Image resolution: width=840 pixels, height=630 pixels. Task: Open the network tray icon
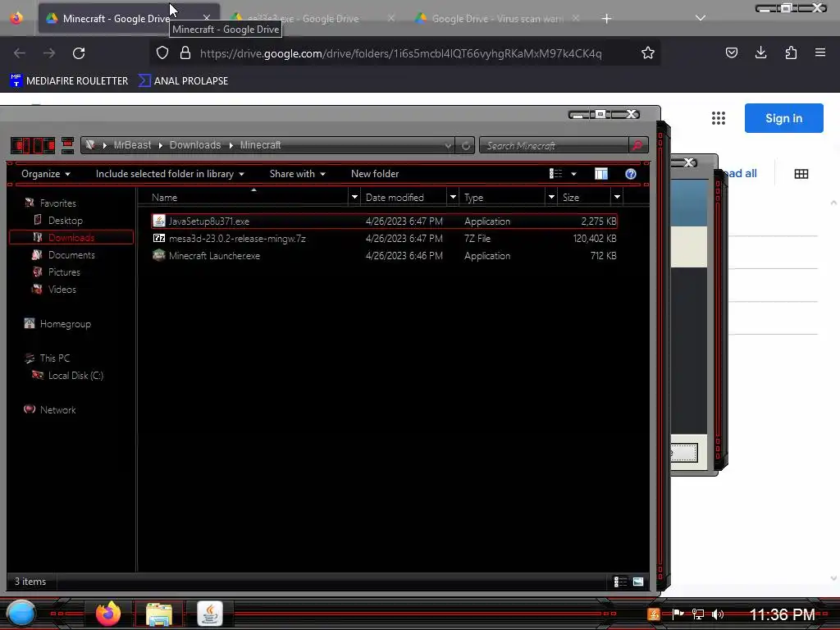click(697, 614)
